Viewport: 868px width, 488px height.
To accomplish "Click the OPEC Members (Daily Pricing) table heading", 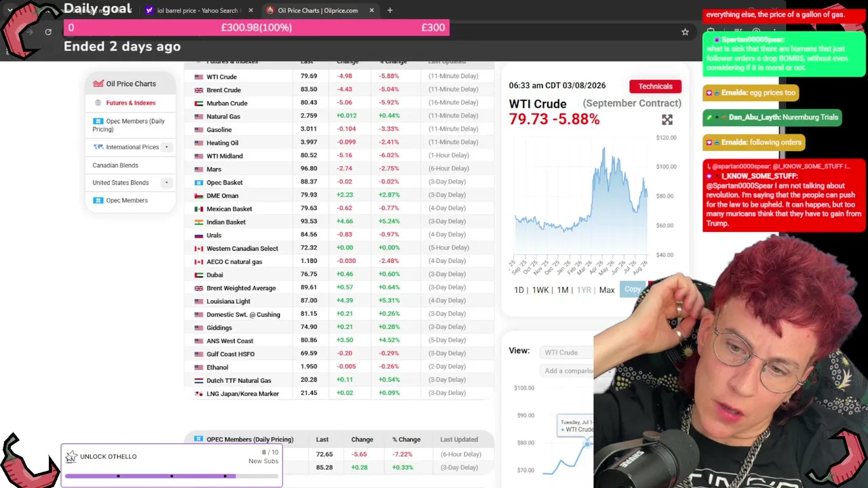I will click(250, 440).
